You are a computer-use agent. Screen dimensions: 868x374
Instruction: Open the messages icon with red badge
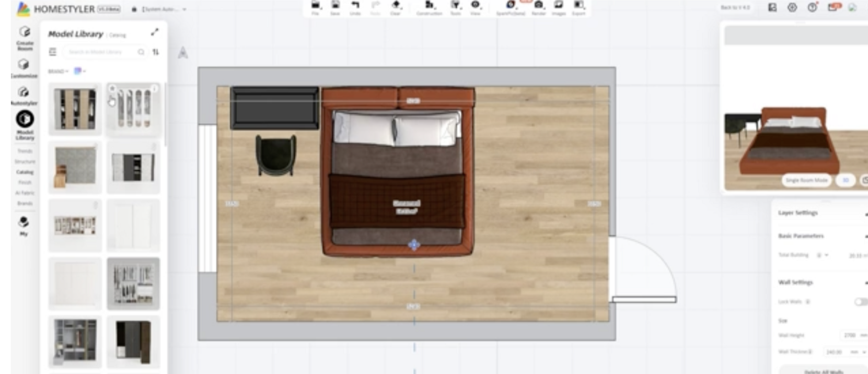[834, 7]
